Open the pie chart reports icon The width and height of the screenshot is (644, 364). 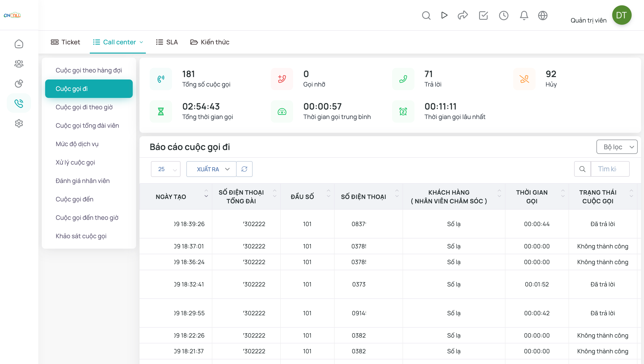click(19, 84)
